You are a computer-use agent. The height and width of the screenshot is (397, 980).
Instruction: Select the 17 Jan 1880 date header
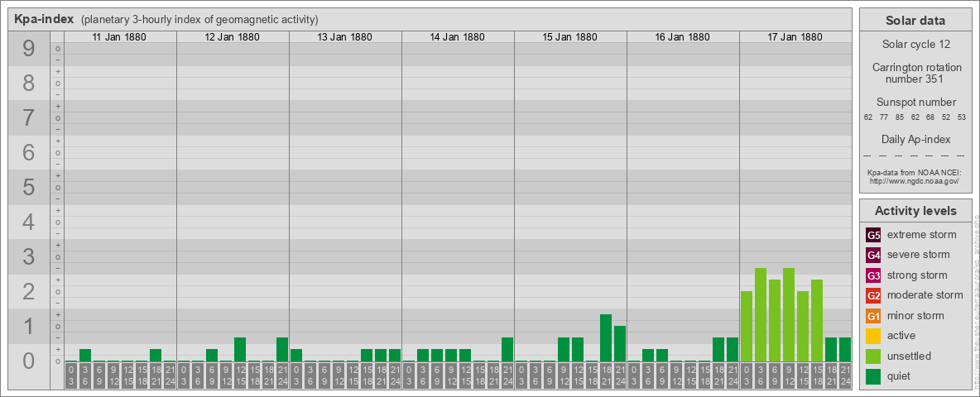tap(795, 37)
